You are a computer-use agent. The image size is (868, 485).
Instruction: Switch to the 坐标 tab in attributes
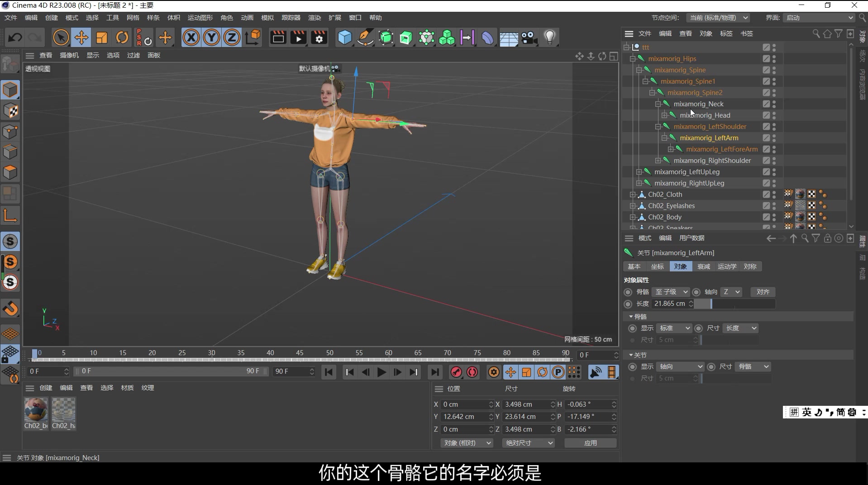pyautogui.click(x=657, y=266)
